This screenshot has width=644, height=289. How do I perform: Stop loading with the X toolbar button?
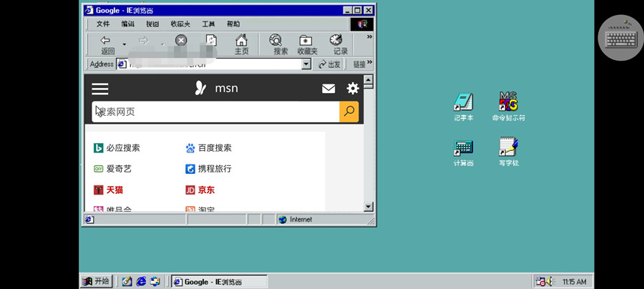click(181, 40)
